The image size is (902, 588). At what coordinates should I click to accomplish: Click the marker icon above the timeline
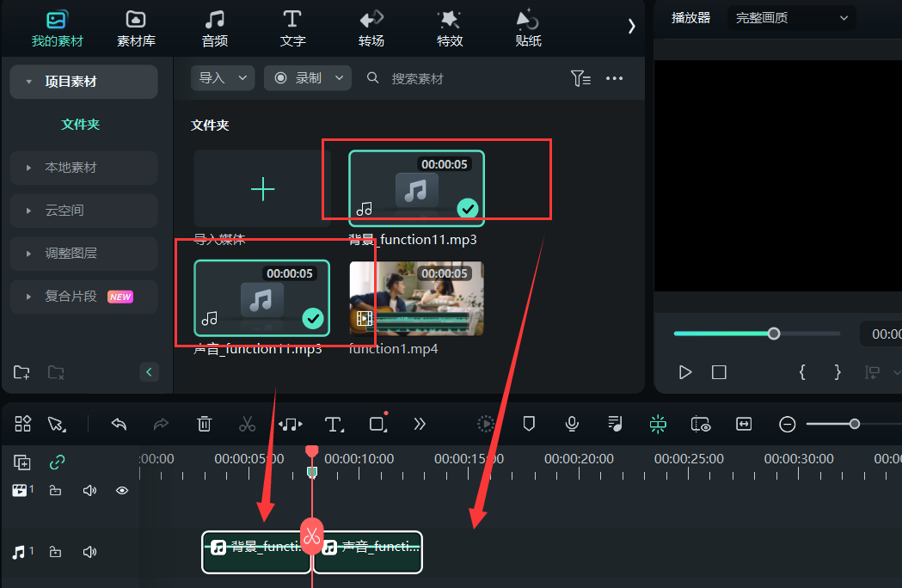click(x=528, y=424)
